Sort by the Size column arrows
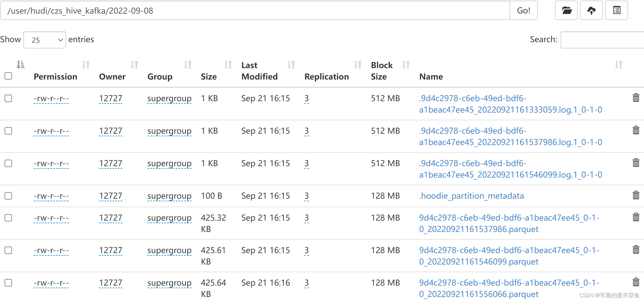The image size is (644, 301). point(228,65)
